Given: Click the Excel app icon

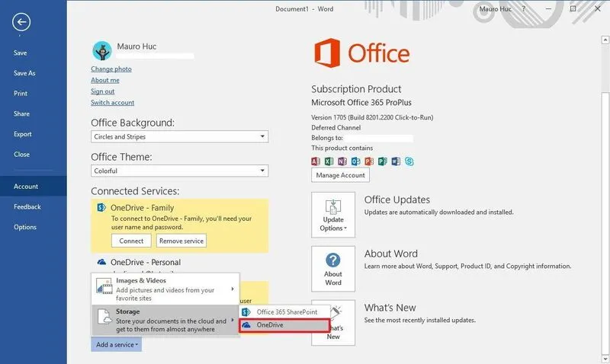Looking at the screenshot, I should pos(329,161).
